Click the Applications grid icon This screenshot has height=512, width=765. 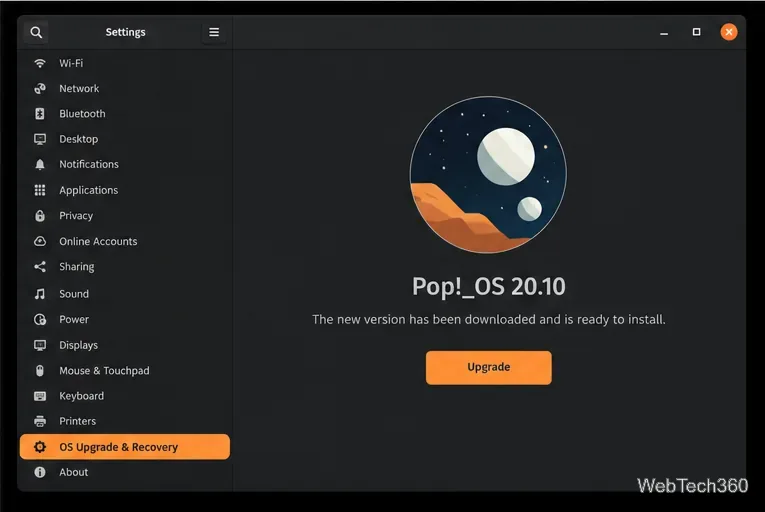pyautogui.click(x=40, y=190)
